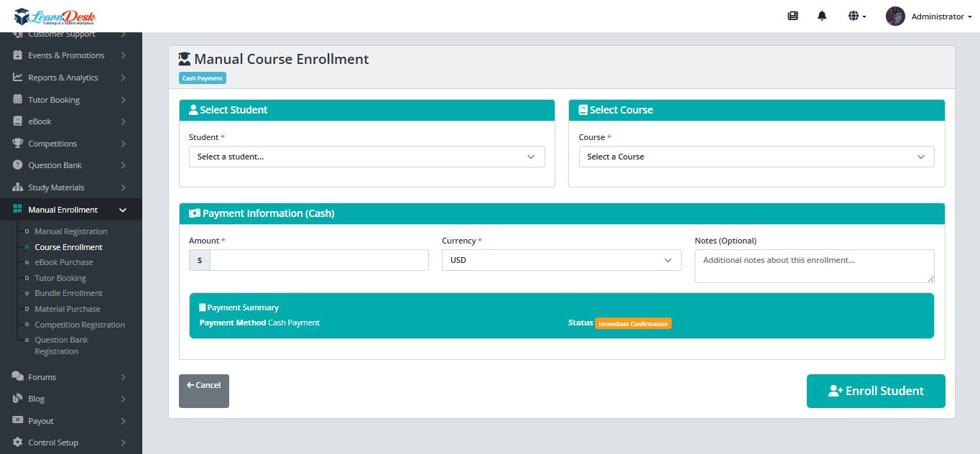Open the Student selection dropdown
Screen dimensions: 980x454
(366, 157)
